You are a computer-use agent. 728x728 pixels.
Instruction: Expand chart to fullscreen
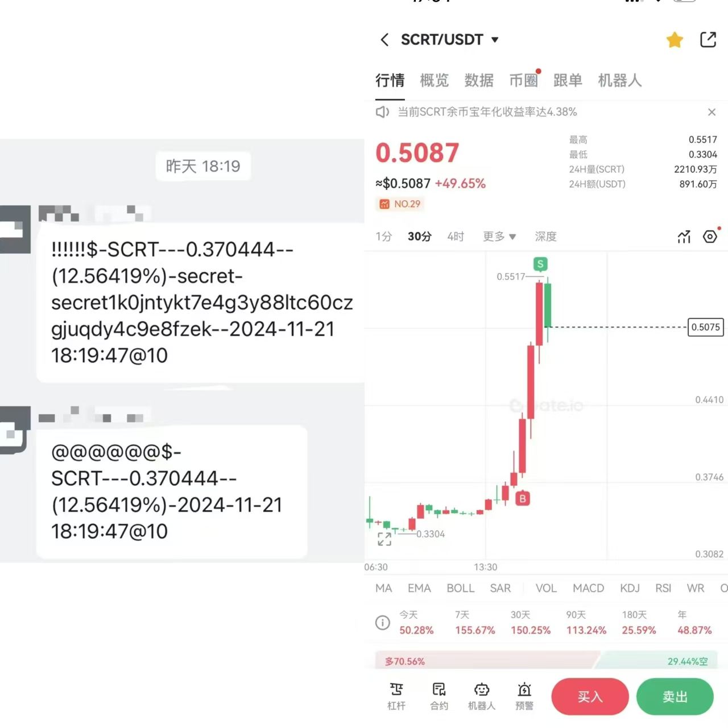coord(384,539)
